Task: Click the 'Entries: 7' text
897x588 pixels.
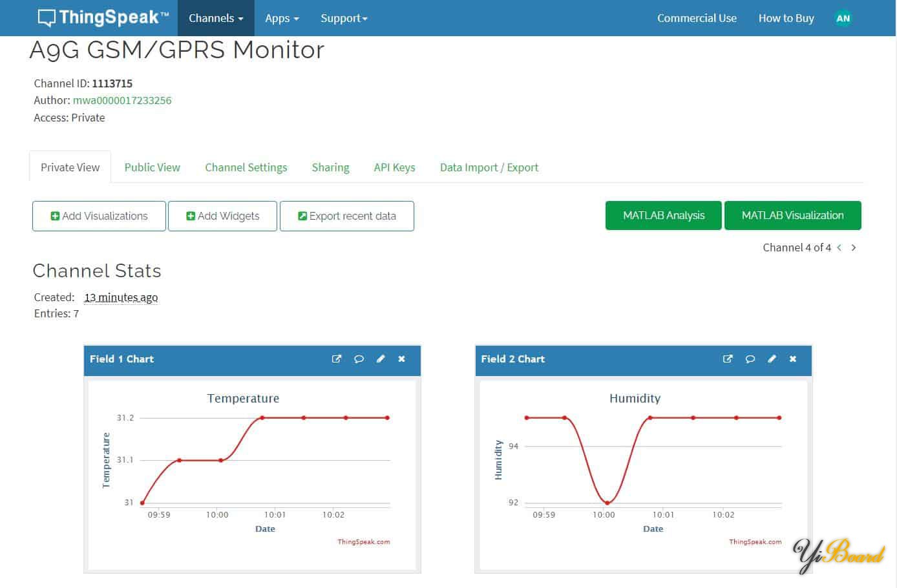Action: click(56, 313)
